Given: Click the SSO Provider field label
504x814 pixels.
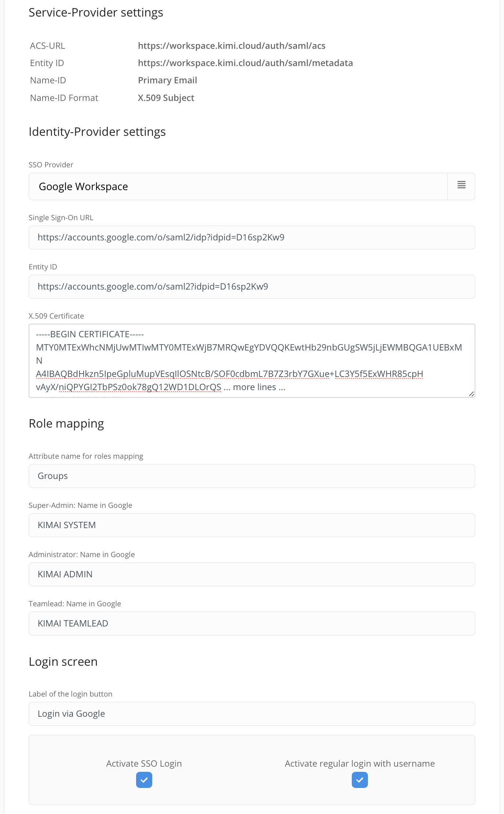Looking at the screenshot, I should click(51, 165).
